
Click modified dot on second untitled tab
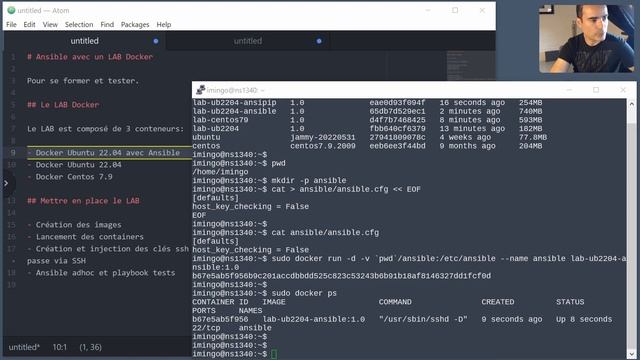[319, 41]
